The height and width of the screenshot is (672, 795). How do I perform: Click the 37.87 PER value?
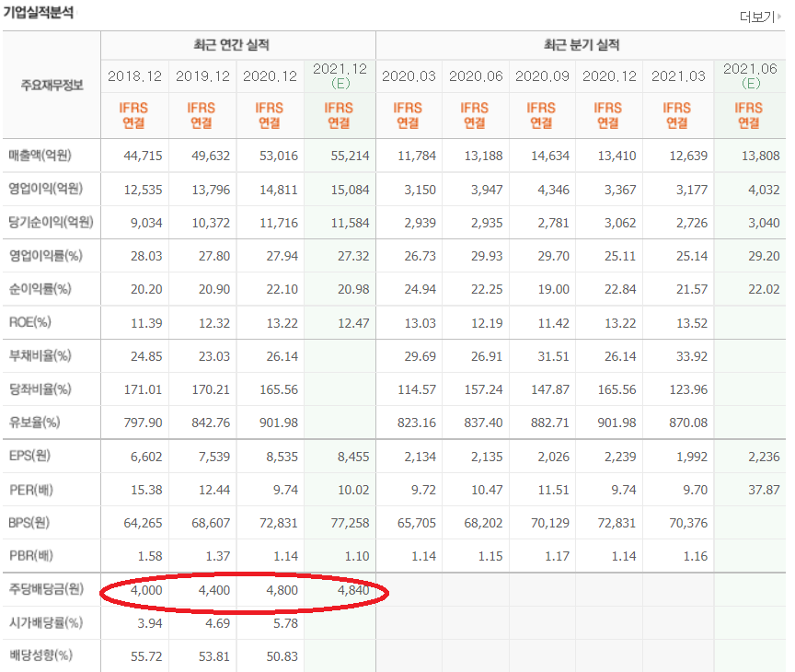point(764,490)
